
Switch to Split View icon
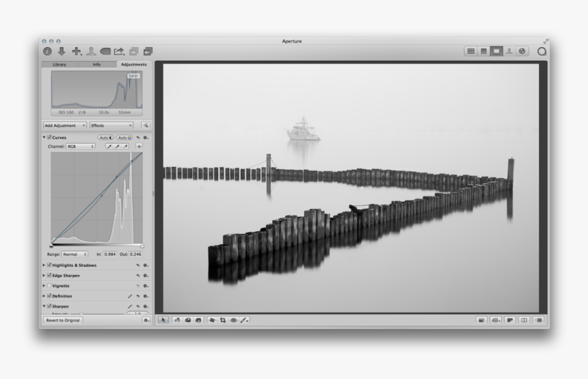[484, 51]
